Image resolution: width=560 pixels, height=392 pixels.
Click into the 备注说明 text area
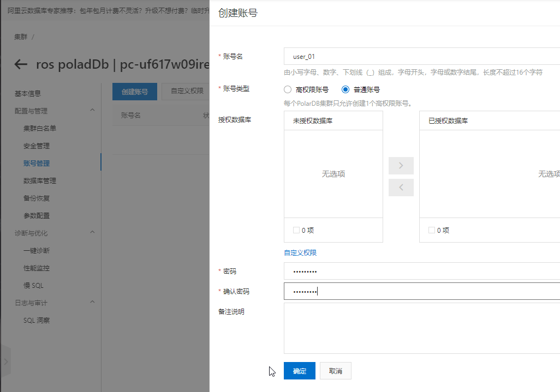(422, 328)
